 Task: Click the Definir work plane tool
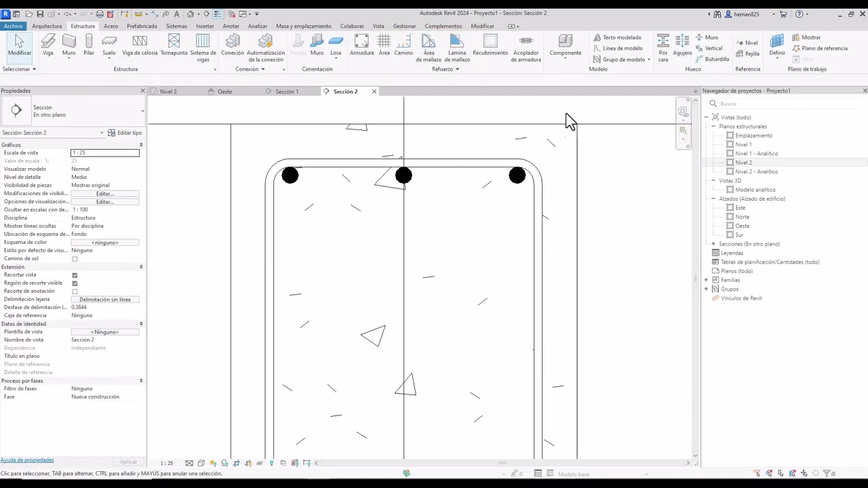[x=777, y=45]
